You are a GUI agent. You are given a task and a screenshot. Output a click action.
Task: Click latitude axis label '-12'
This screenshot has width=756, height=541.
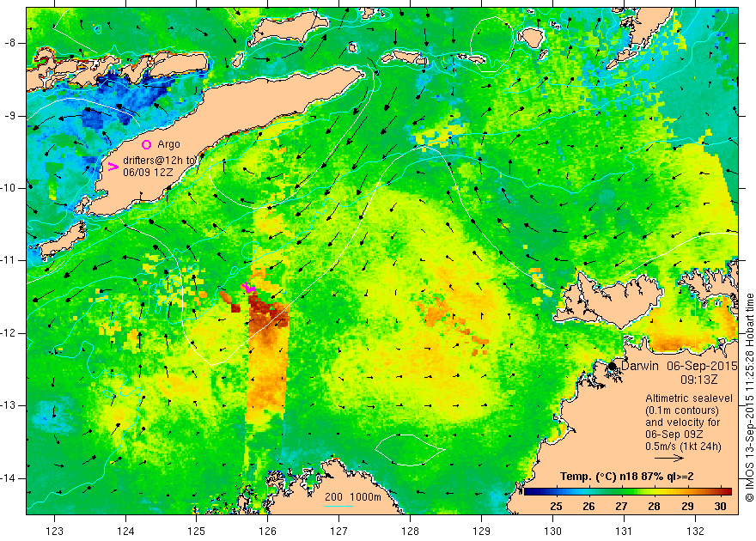coord(9,333)
